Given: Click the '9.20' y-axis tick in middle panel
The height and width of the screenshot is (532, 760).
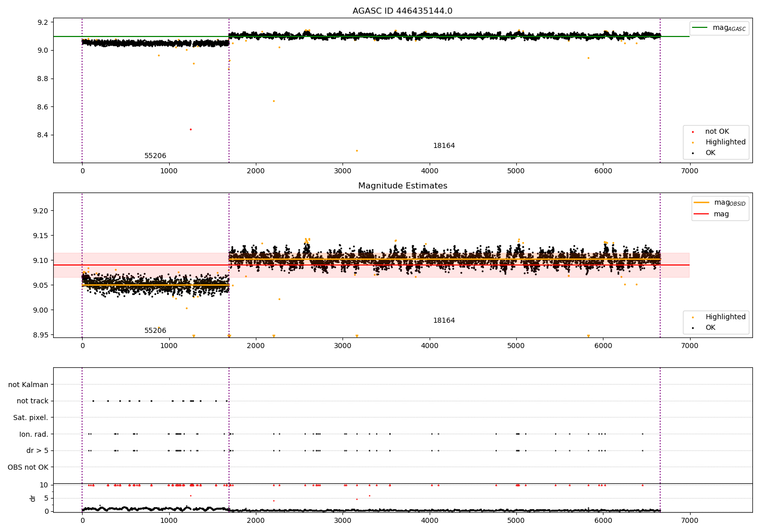Looking at the screenshot, I should [42, 211].
